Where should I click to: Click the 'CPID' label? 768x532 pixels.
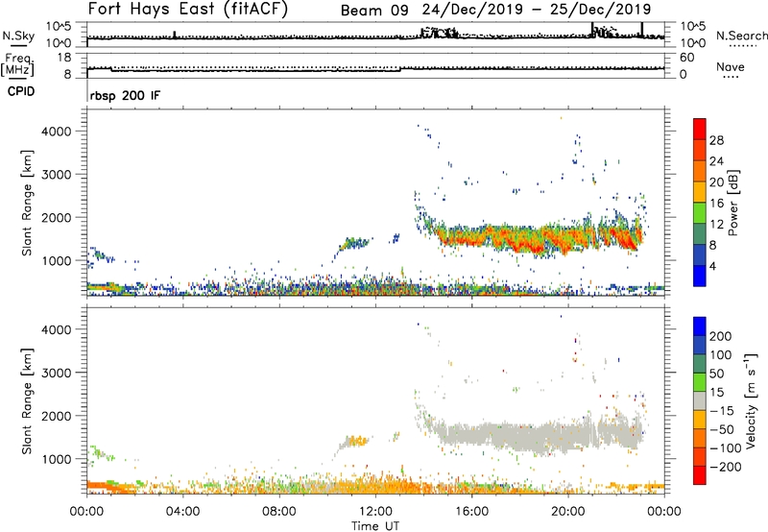pos(21,91)
